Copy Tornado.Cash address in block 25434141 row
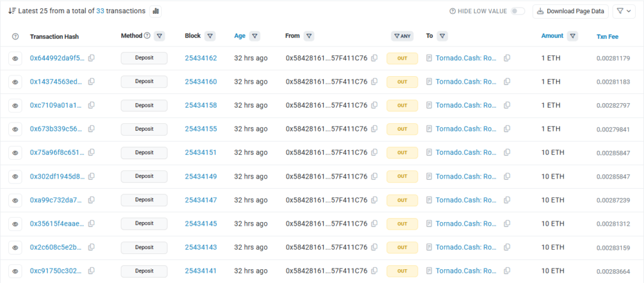The width and height of the screenshot is (644, 283). (x=507, y=271)
